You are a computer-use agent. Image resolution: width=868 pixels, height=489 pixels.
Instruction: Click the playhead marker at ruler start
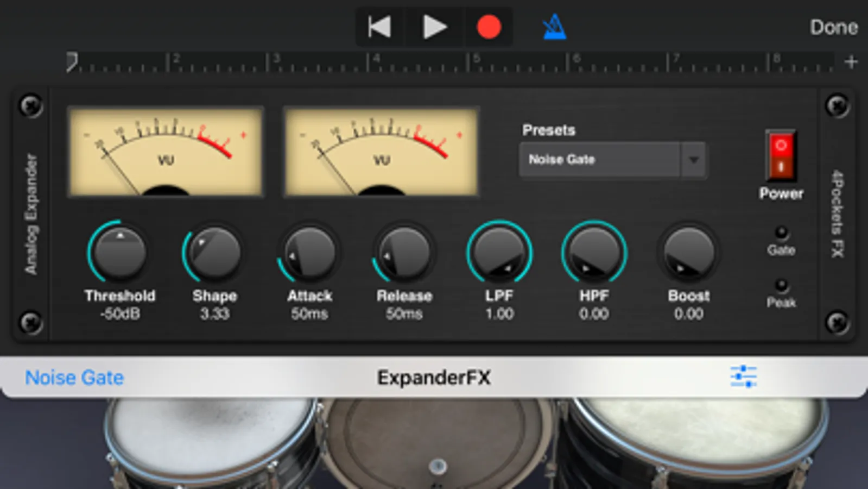click(x=72, y=62)
